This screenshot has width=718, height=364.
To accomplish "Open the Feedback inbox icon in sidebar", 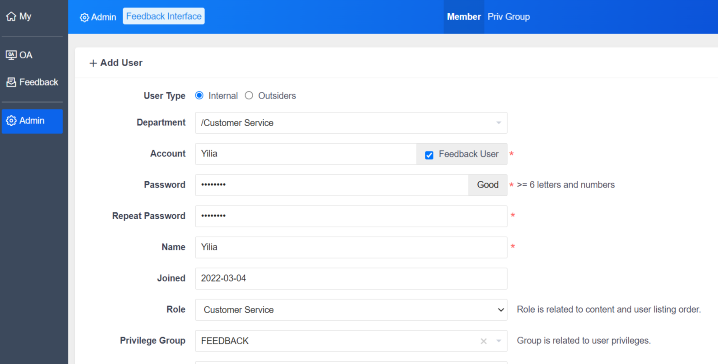I will pyautogui.click(x=11, y=82).
